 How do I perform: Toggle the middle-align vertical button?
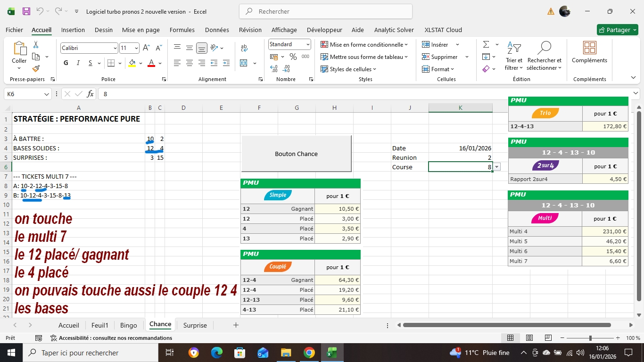click(x=190, y=48)
